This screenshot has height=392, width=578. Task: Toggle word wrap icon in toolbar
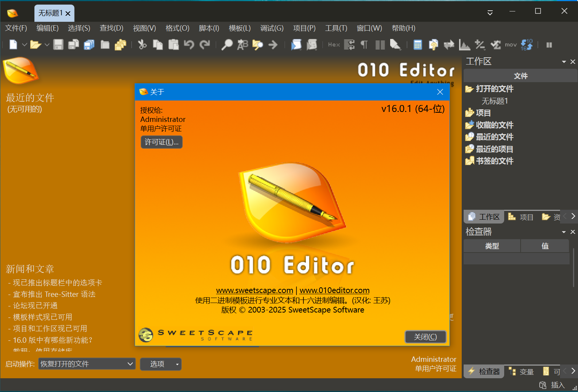pos(349,45)
